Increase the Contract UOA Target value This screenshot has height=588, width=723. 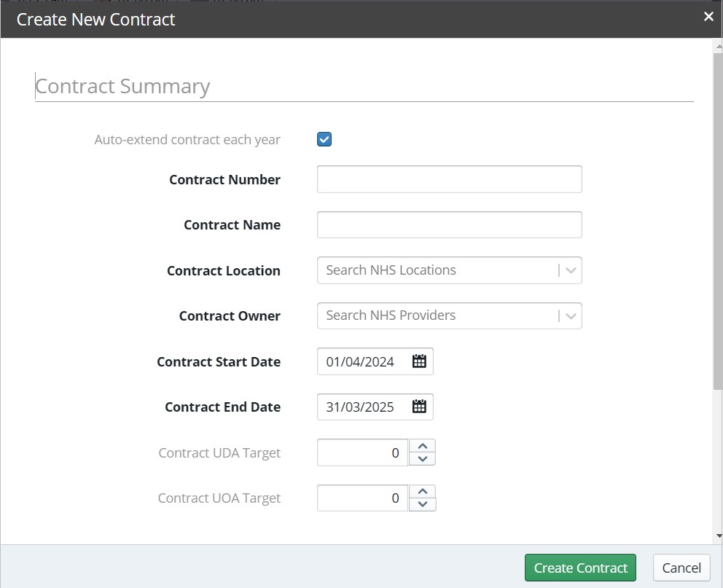[423, 491]
